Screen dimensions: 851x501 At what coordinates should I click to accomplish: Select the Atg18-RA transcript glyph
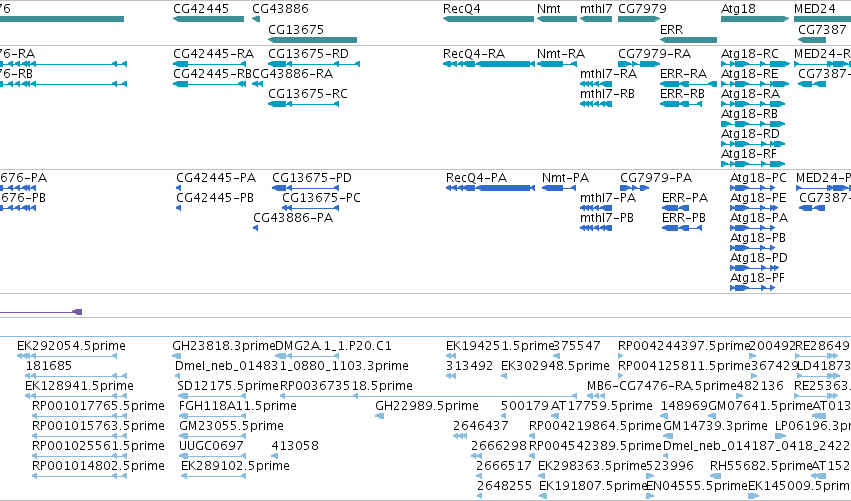point(753,104)
